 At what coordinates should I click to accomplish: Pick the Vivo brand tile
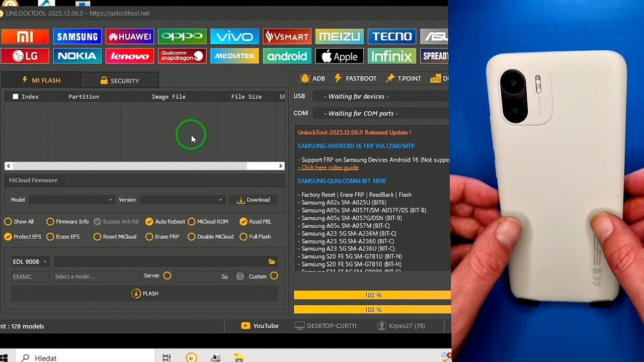234,36
